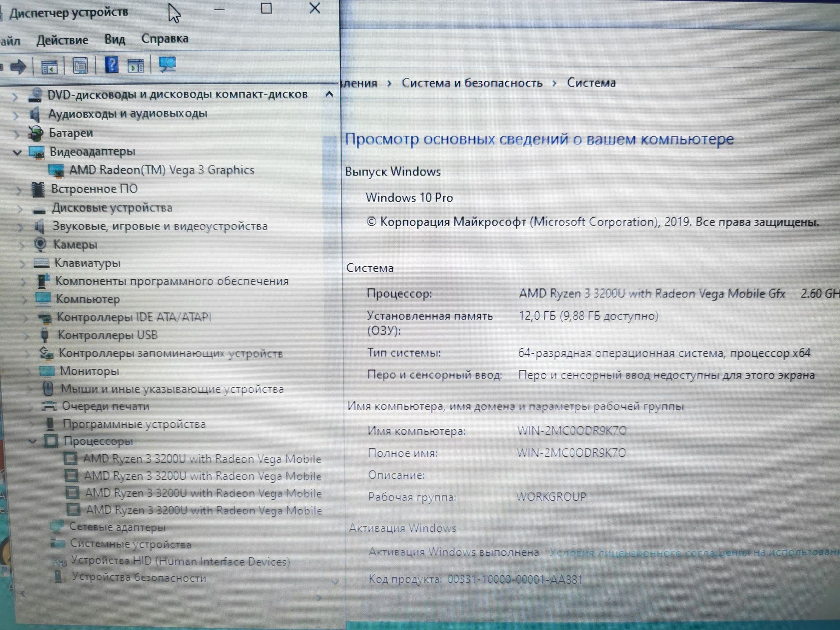Open the Справка menu
The width and height of the screenshot is (840, 630).
pyautogui.click(x=165, y=39)
